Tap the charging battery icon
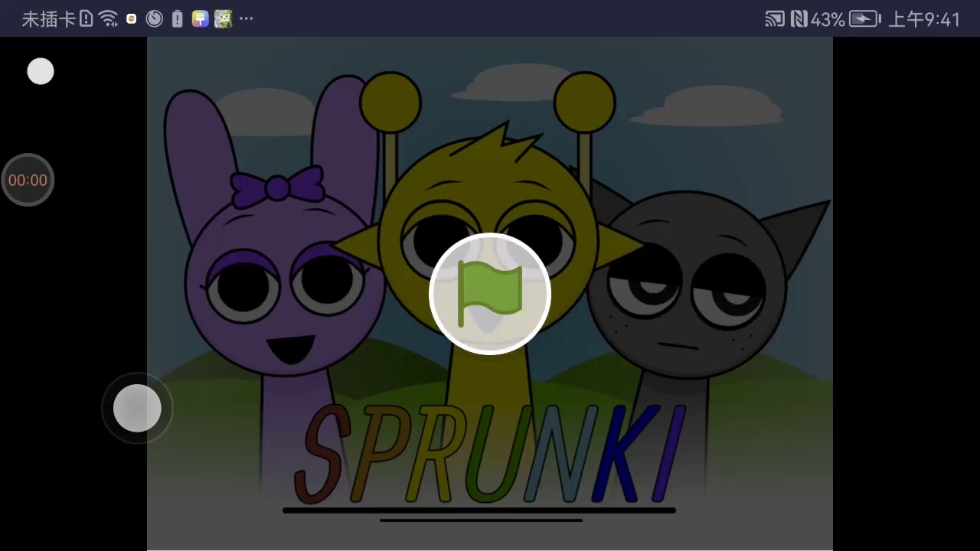 [865, 19]
